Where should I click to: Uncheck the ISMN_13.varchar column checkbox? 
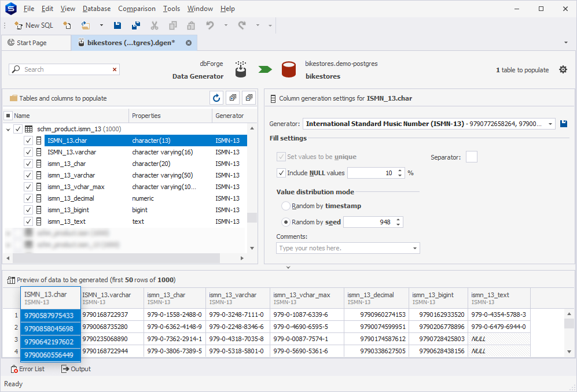pos(28,152)
